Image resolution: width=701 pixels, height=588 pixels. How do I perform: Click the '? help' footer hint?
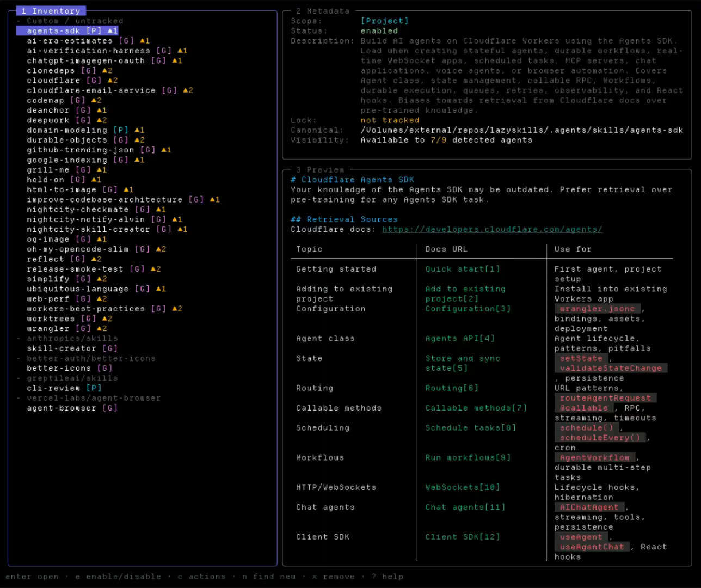388,577
